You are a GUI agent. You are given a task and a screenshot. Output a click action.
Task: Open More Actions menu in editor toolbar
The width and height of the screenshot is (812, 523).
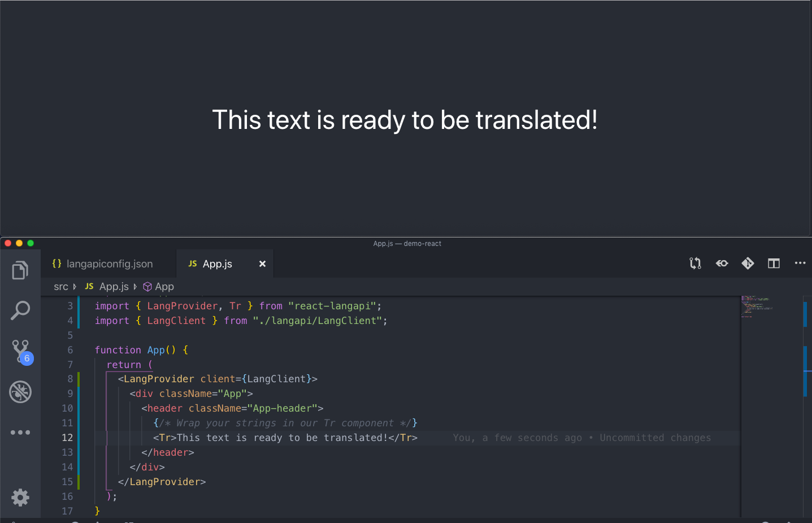[800, 263]
